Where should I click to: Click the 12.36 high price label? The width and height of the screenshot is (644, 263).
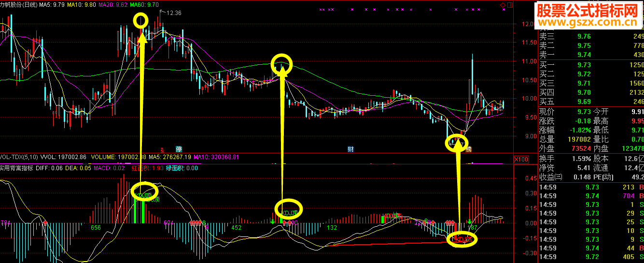174,13
